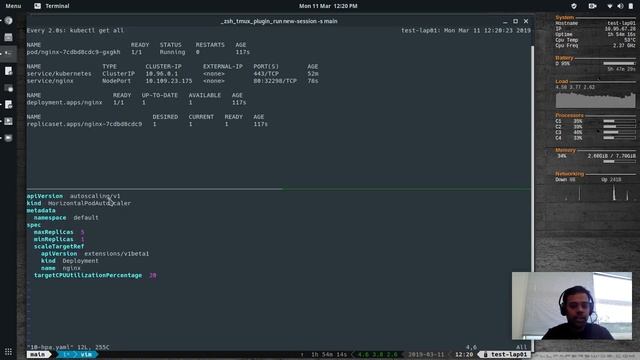Click the 'Every 2.0s: kubectl get all' header

75,30
